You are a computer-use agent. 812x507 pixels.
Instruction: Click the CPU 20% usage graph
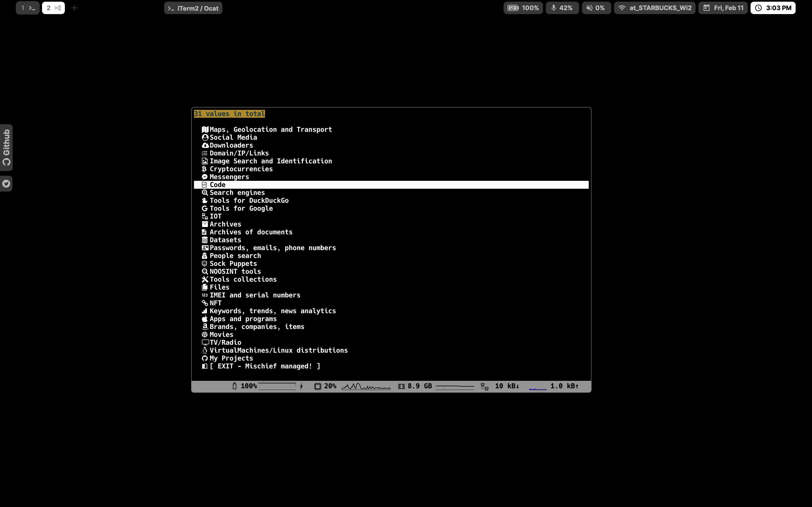click(366, 386)
